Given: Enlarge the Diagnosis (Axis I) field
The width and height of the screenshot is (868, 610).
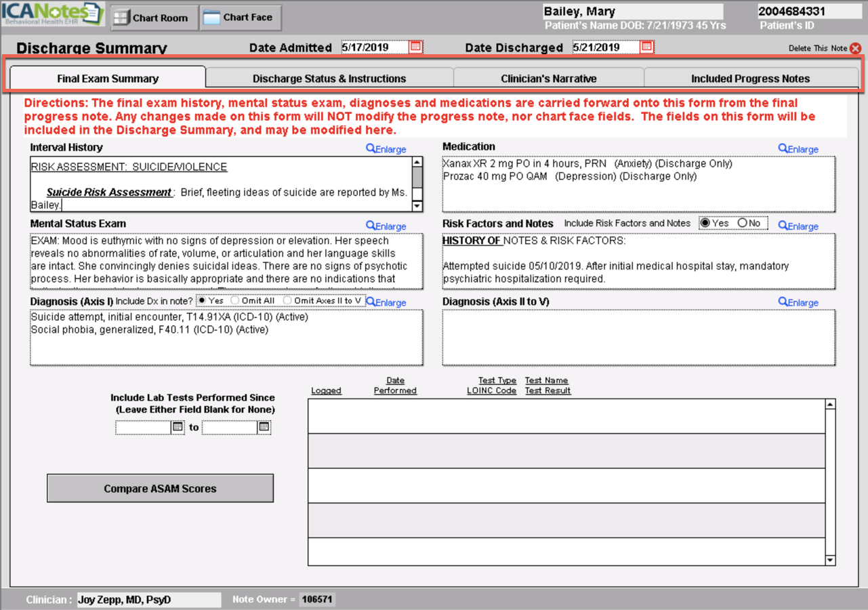Looking at the screenshot, I should pos(385,302).
